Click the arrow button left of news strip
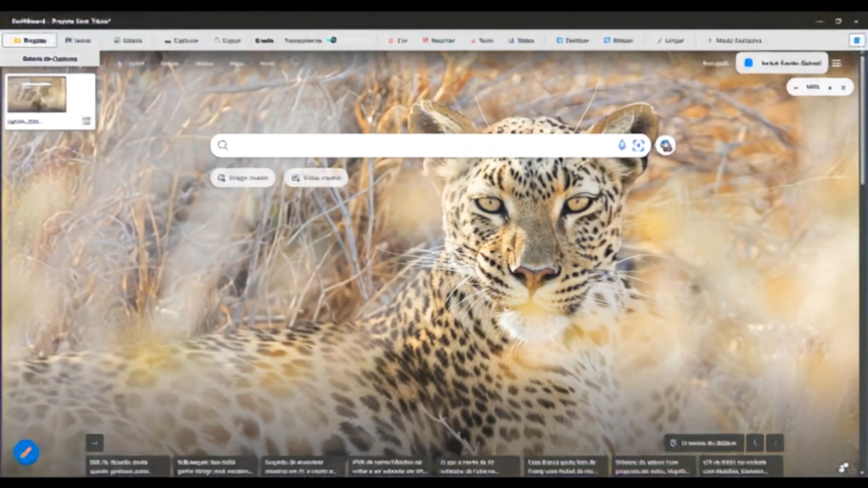 pos(94,443)
